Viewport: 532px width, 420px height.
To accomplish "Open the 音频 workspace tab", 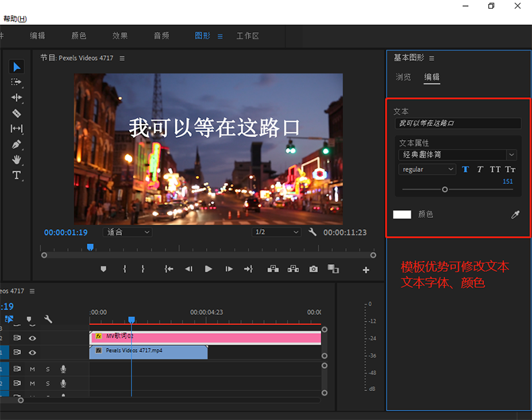I will [161, 36].
